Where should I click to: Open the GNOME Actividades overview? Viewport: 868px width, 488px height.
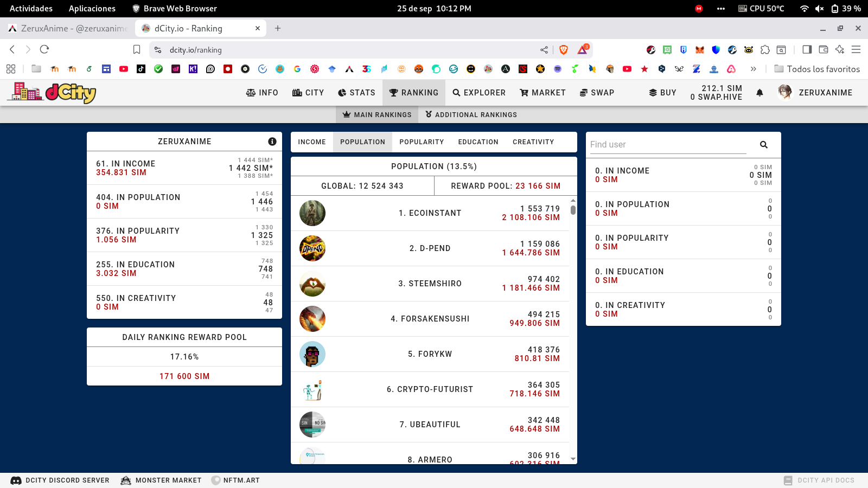pos(31,9)
